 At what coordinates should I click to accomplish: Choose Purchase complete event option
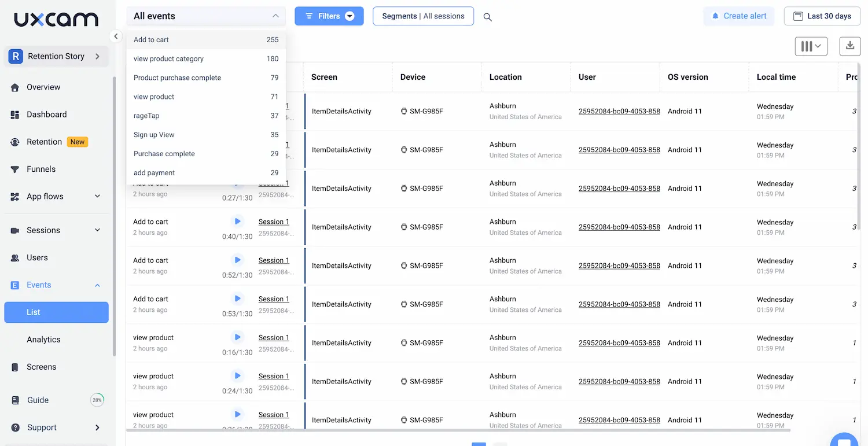pyautogui.click(x=206, y=154)
